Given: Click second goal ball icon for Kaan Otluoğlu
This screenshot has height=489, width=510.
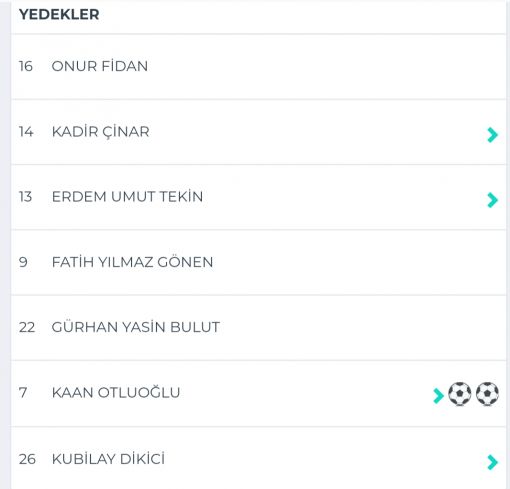Looking at the screenshot, I should click(x=487, y=394).
